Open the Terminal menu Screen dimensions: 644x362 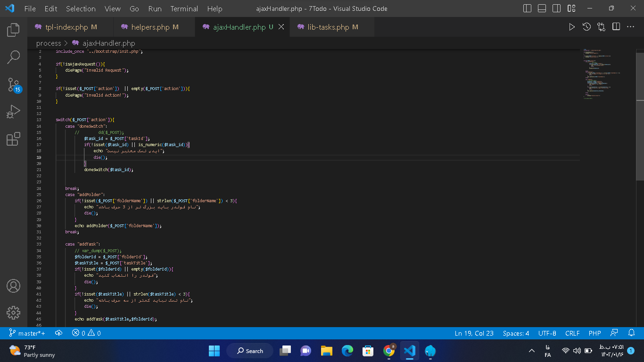pyautogui.click(x=184, y=8)
